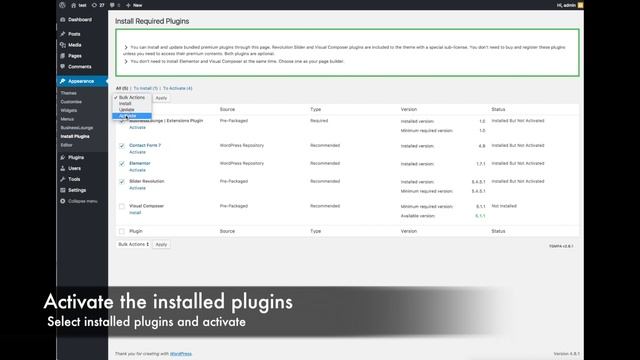This screenshot has height=360, width=640.
Task: Open the updates icon showing 27
Action: click(x=98, y=5)
